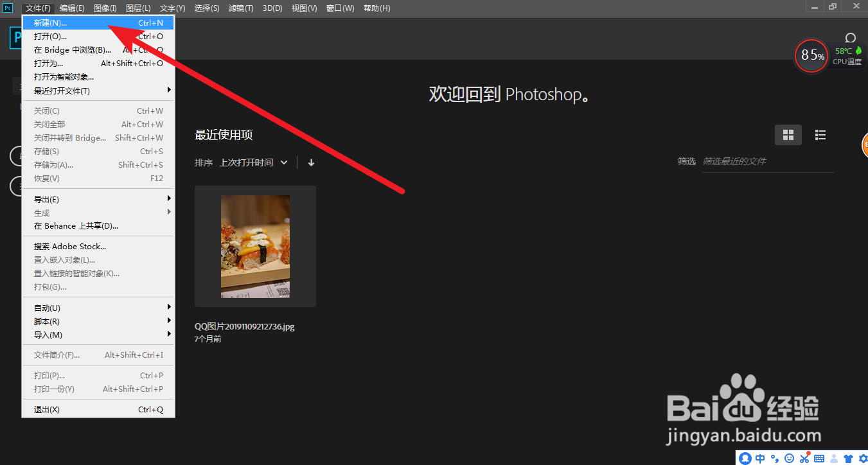Click the 85% circular usage indicator
The image size is (868, 465).
coord(811,56)
